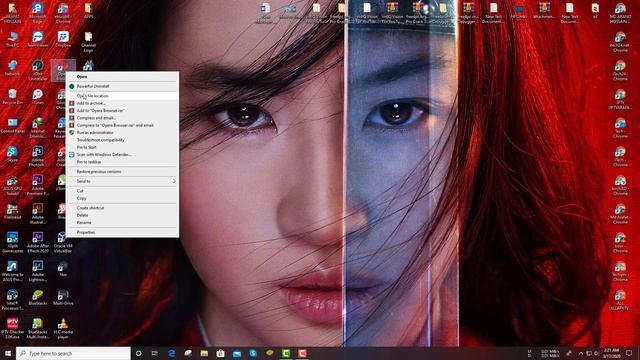
Task: Select the Control Panel desktop icon
Action: click(x=12, y=126)
